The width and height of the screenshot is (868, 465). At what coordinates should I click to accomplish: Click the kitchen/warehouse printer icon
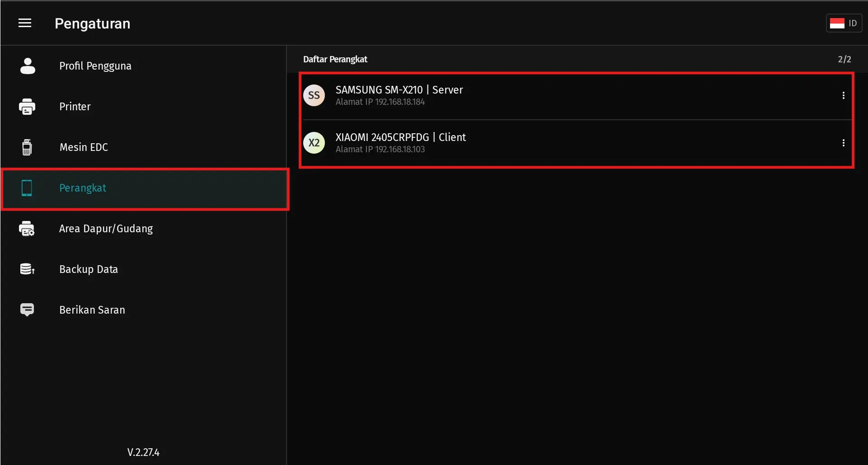click(27, 229)
